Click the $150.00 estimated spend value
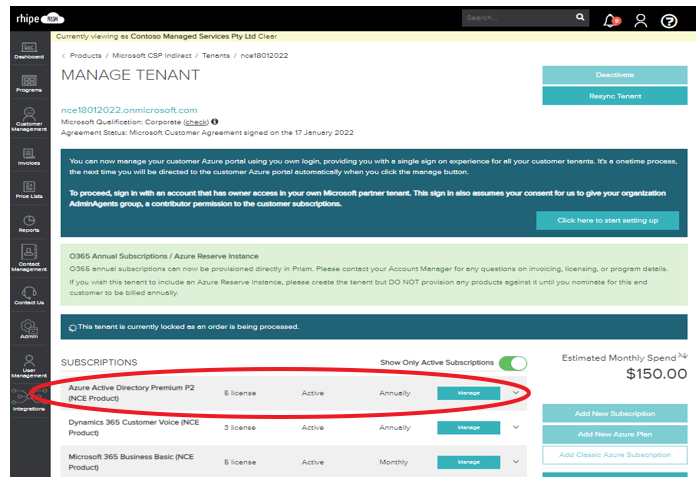This screenshot has height=490, width=699. [657, 374]
